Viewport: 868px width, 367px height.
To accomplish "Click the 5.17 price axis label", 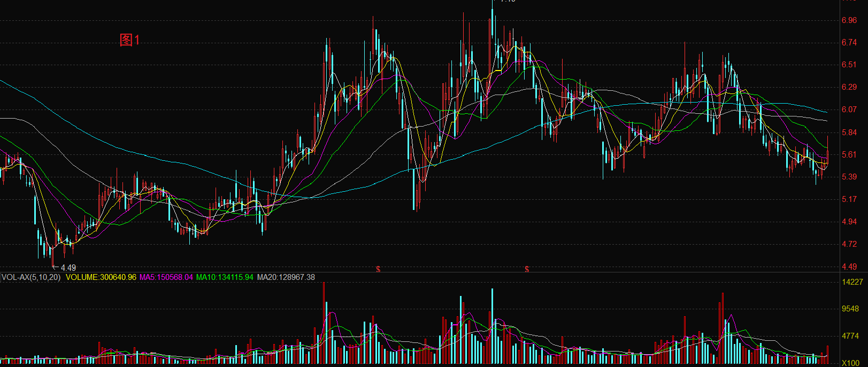I will click(849, 199).
